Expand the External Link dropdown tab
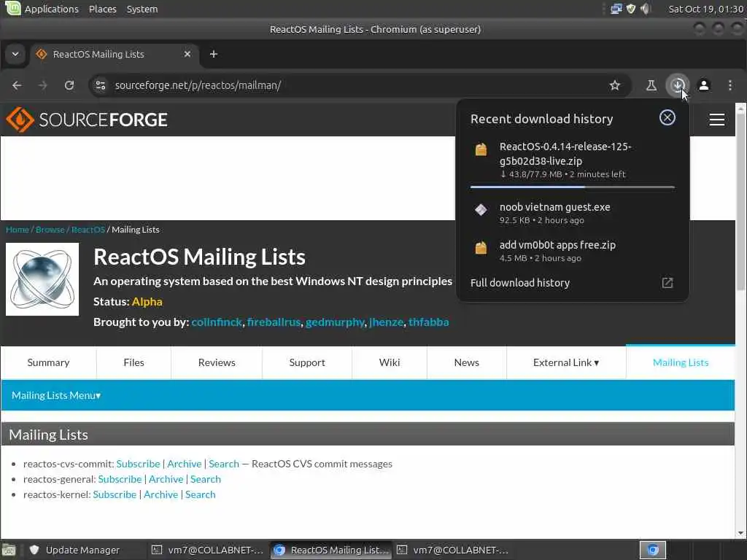The height and width of the screenshot is (560, 747). [566, 362]
